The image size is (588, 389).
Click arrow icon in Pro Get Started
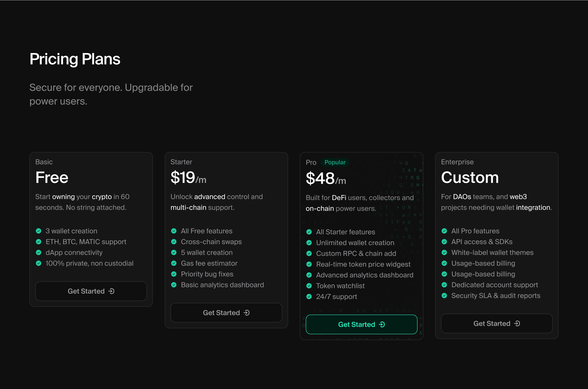[x=382, y=324]
